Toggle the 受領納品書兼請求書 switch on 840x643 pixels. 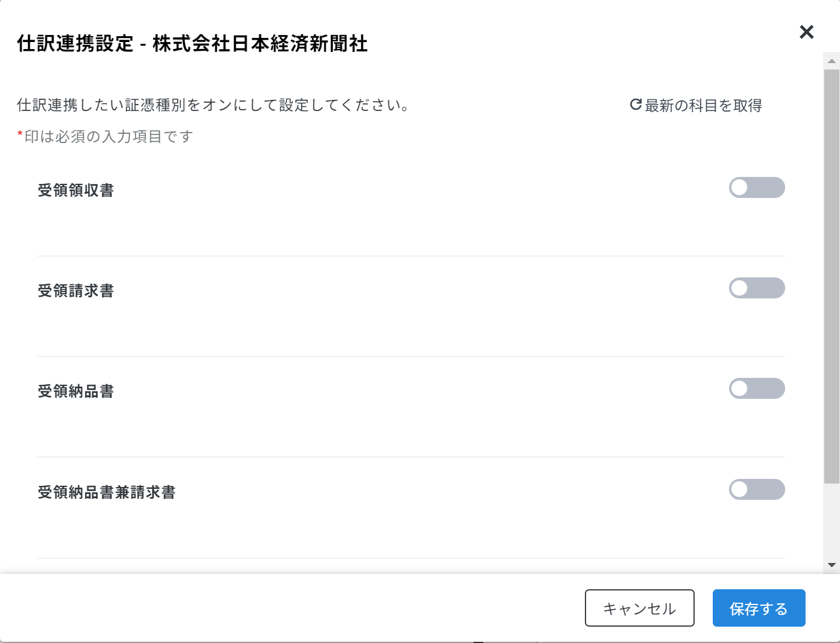(757, 489)
